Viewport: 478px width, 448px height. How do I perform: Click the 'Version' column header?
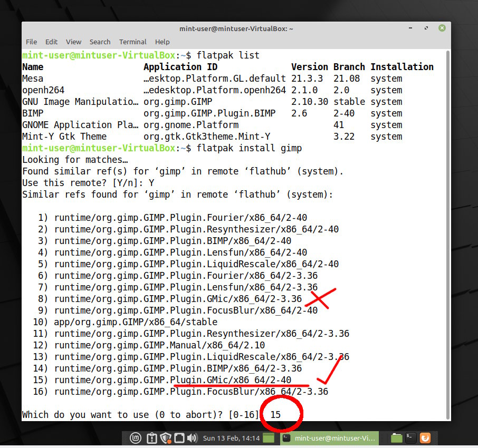(x=309, y=67)
